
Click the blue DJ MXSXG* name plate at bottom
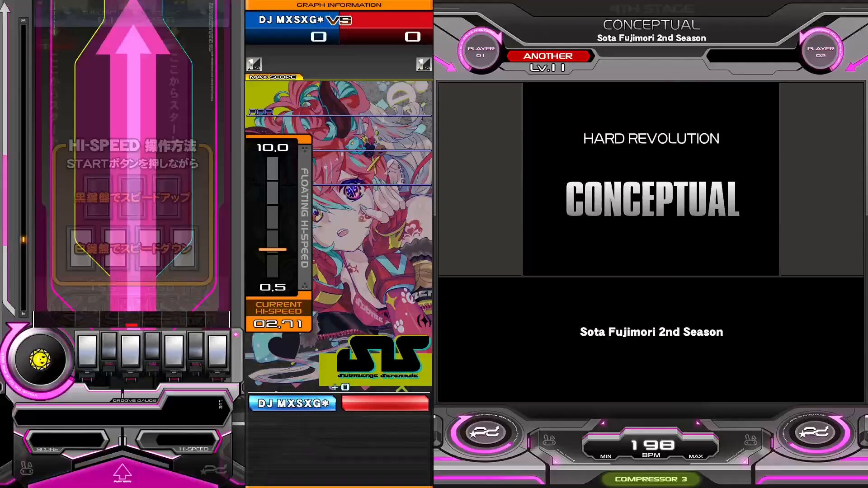coord(292,403)
